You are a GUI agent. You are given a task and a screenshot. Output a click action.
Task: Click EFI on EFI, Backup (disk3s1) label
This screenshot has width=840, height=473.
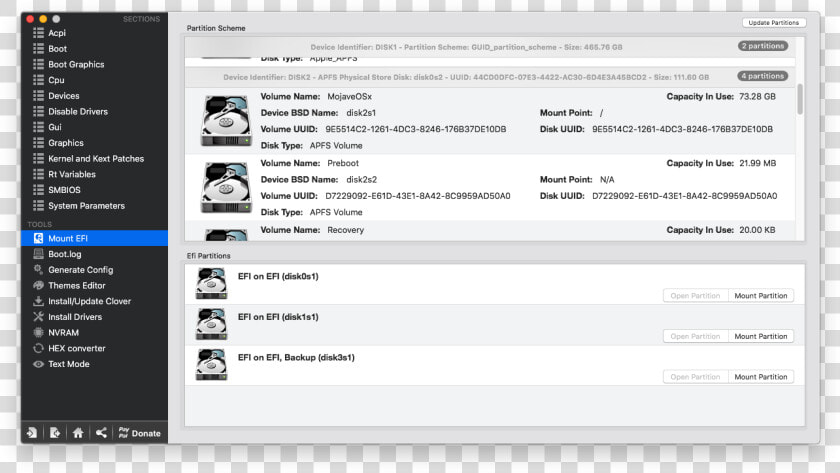[296, 358]
